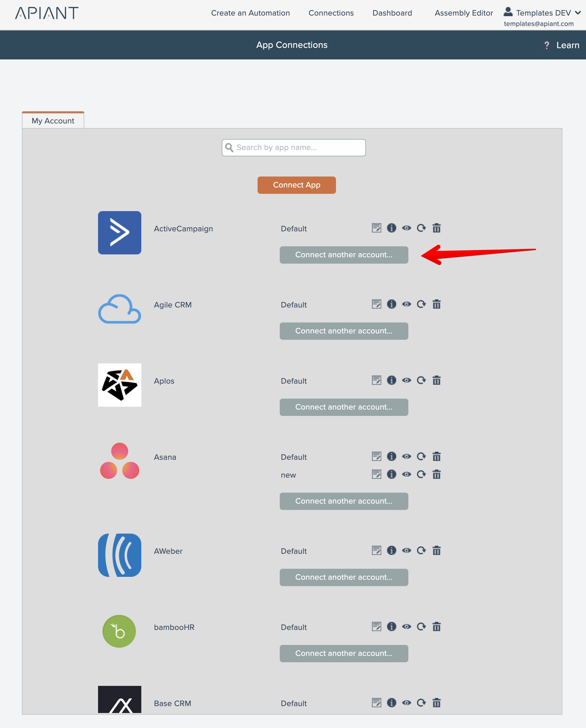Open the Connections menu item
The image size is (586, 728).
[x=331, y=13]
